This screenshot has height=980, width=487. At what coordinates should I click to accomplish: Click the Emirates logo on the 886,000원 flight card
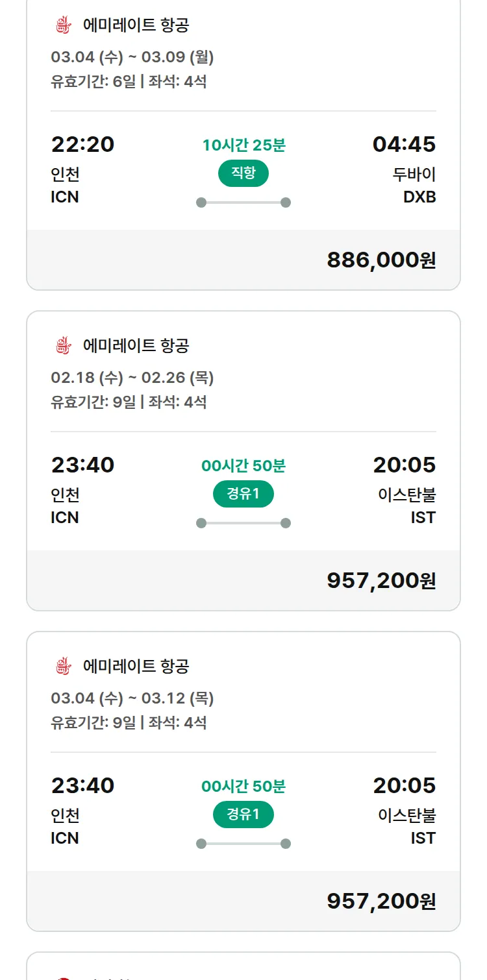62,25
